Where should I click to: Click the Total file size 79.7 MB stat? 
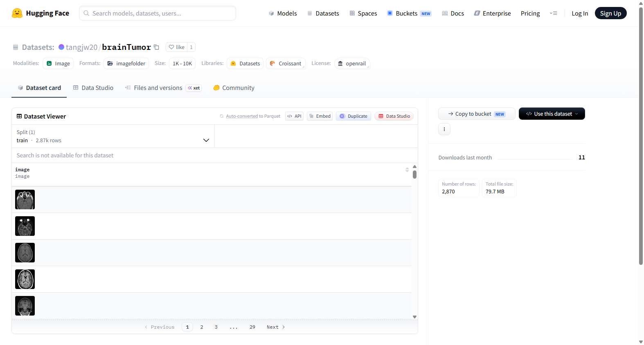[x=499, y=188]
